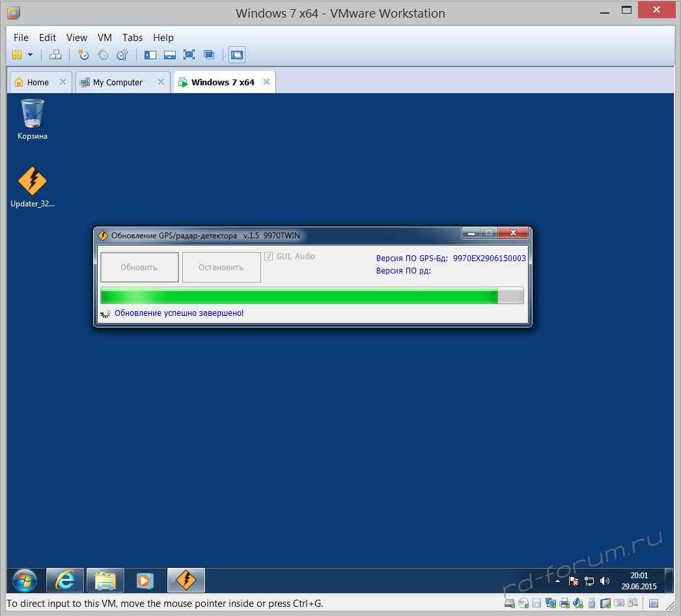
Task: Click the 'Версия ПО рд:' label
Action: point(404,271)
